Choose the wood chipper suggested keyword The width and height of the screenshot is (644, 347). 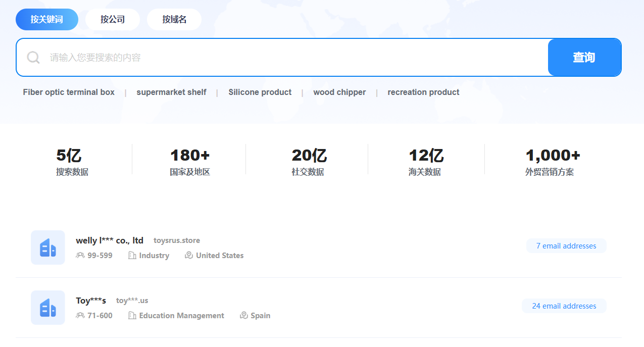click(339, 92)
